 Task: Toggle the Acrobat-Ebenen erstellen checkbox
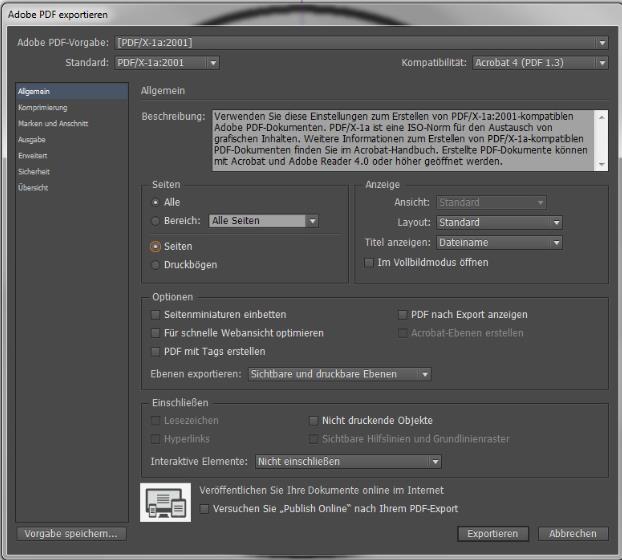coord(402,333)
